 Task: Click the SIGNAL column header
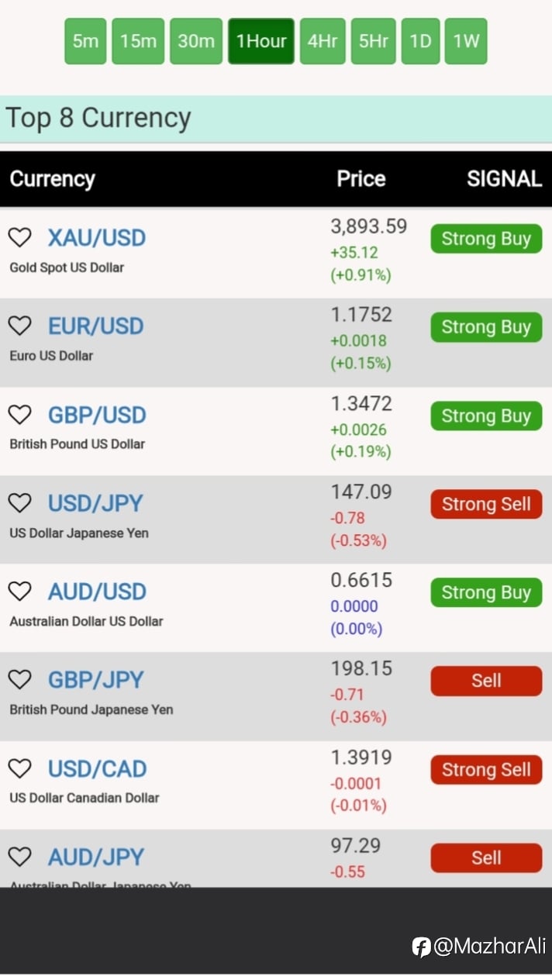pos(504,178)
